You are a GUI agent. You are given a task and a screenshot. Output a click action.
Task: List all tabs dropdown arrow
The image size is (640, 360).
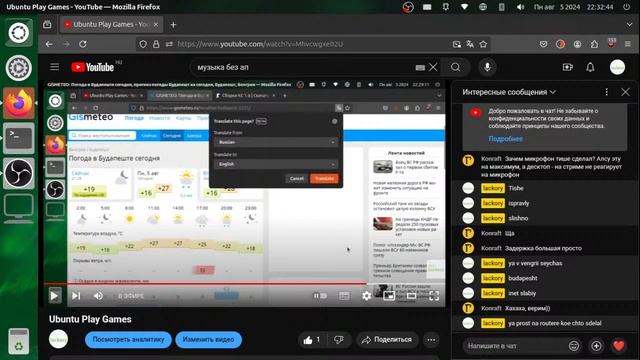[x=629, y=25]
